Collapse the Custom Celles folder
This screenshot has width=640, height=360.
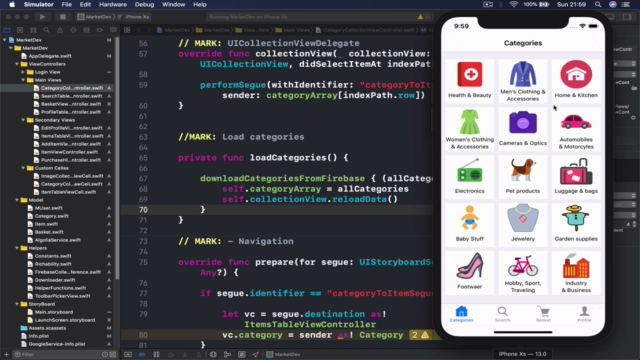pyautogui.click(x=23, y=168)
